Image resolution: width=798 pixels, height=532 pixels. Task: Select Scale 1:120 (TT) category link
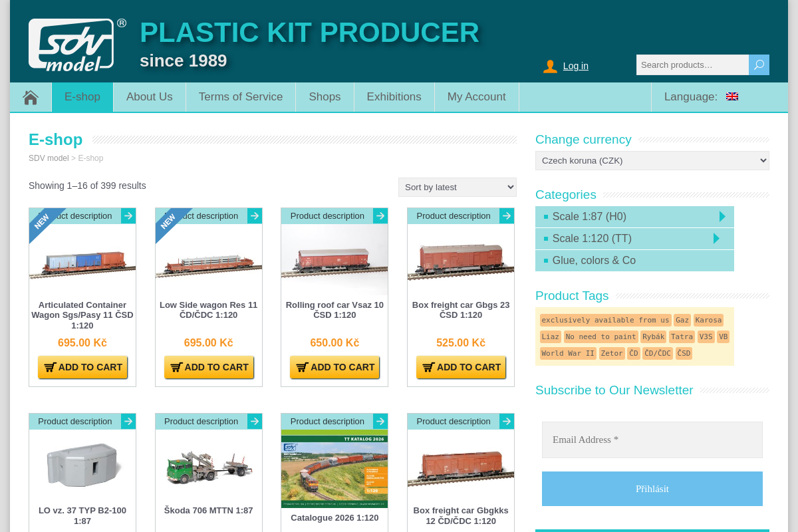click(592, 238)
